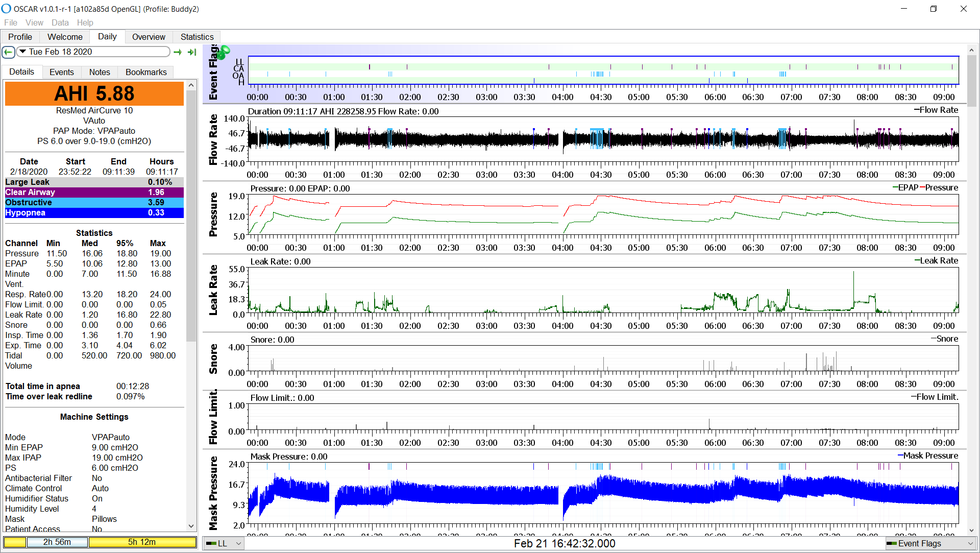Click the Snore graph vertical title
The width and height of the screenshot is (980, 553).
tap(213, 359)
